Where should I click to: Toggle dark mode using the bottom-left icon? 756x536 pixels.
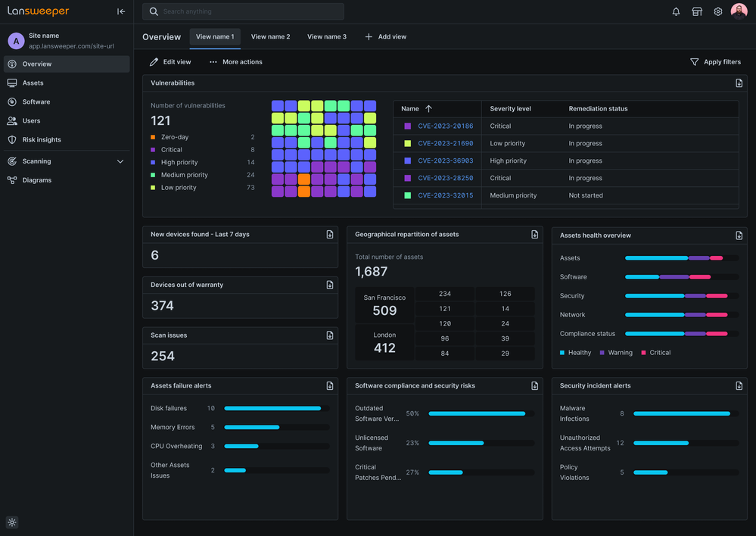[x=11, y=522]
